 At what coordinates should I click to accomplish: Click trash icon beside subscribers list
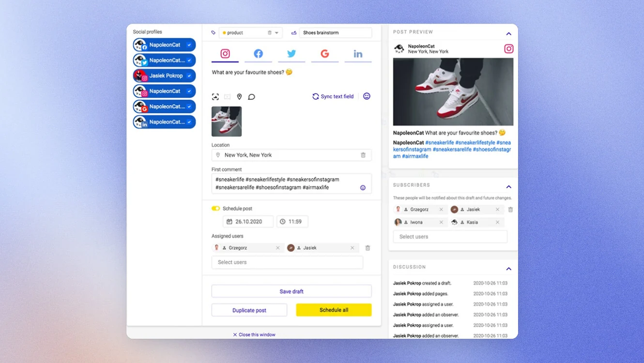pos(510,210)
